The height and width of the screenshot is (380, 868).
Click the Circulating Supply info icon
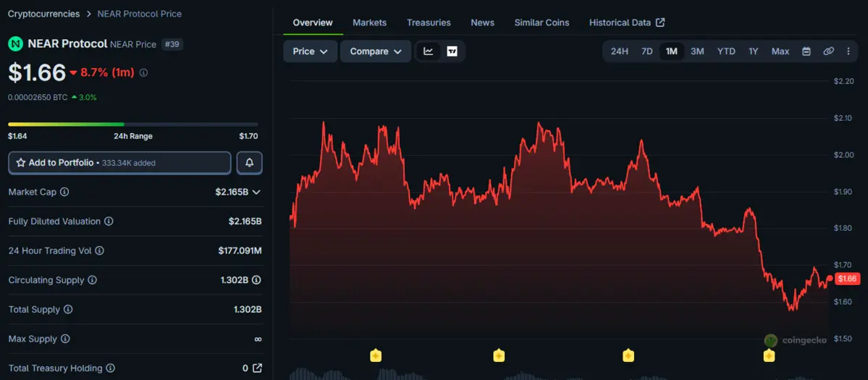93,280
